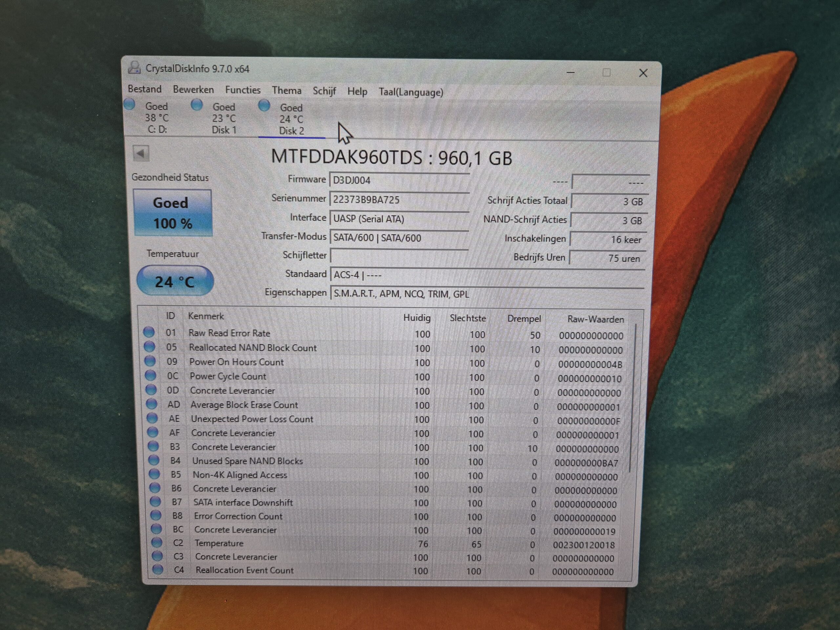
Task: Click the status orb for Disk 2
Action: point(264,105)
